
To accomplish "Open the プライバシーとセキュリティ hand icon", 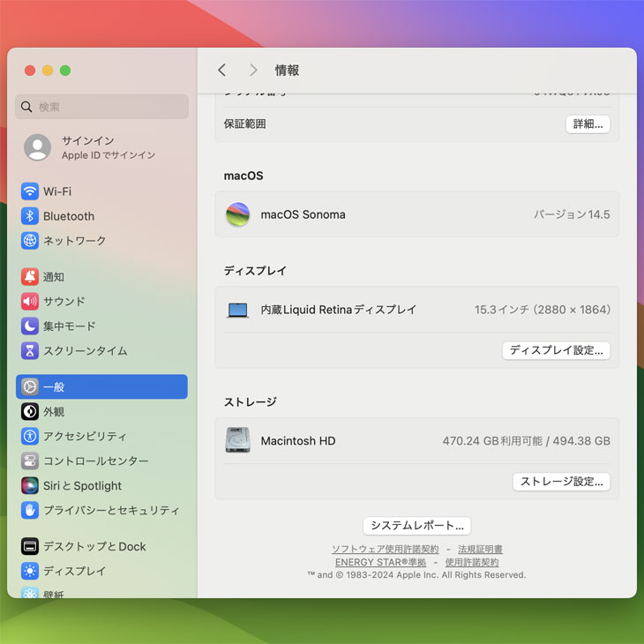I will point(30,510).
